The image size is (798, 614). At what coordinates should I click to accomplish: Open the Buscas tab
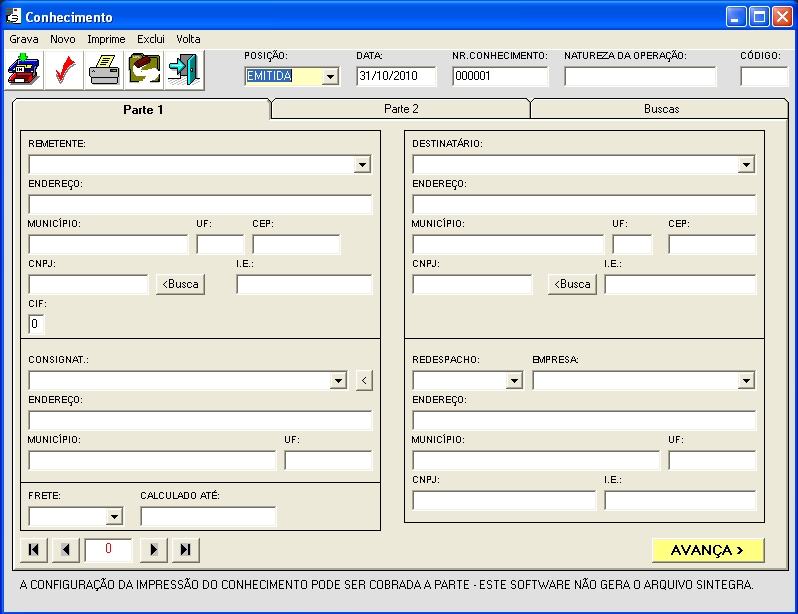click(x=661, y=109)
